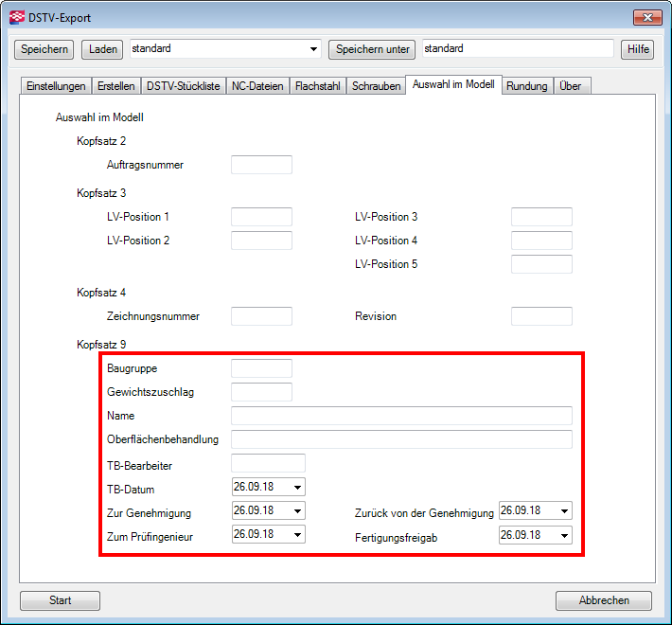Click the TB-Bearbeiter input field

(268, 463)
